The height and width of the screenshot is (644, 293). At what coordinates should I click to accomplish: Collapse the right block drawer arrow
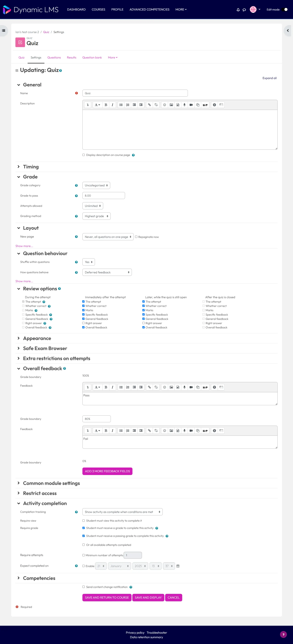point(288,30)
